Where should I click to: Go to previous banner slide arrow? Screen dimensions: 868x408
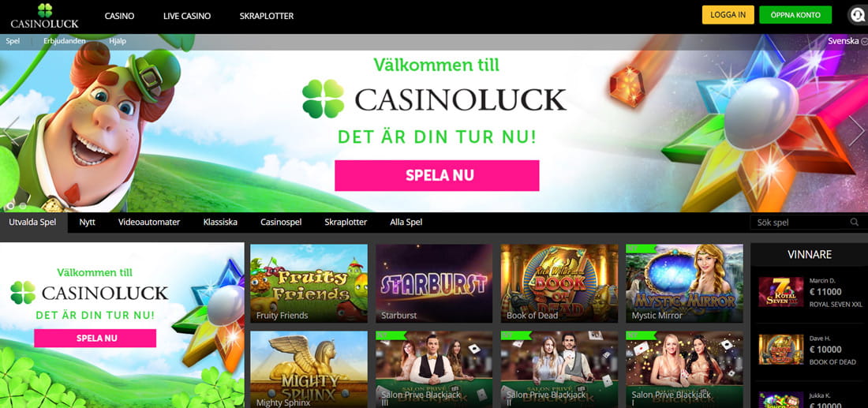(x=12, y=131)
